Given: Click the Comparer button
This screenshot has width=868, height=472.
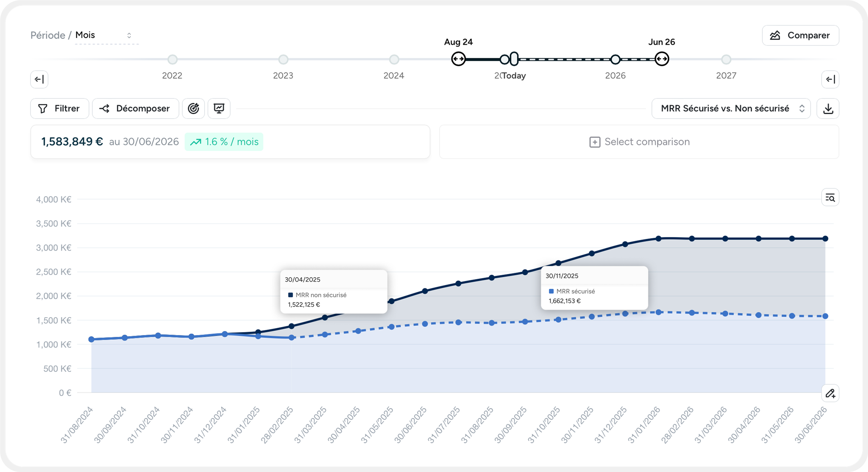Looking at the screenshot, I should point(800,35).
